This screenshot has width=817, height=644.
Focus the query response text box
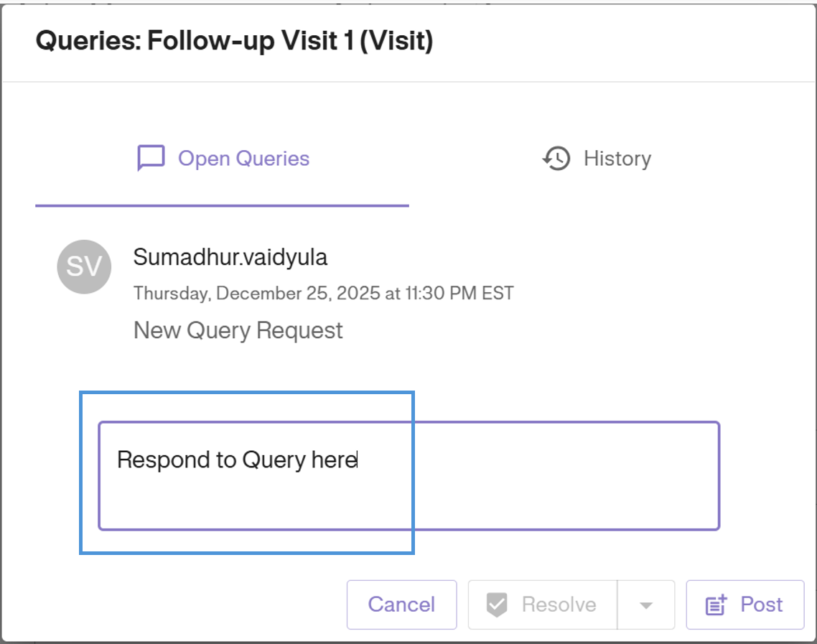(408, 495)
